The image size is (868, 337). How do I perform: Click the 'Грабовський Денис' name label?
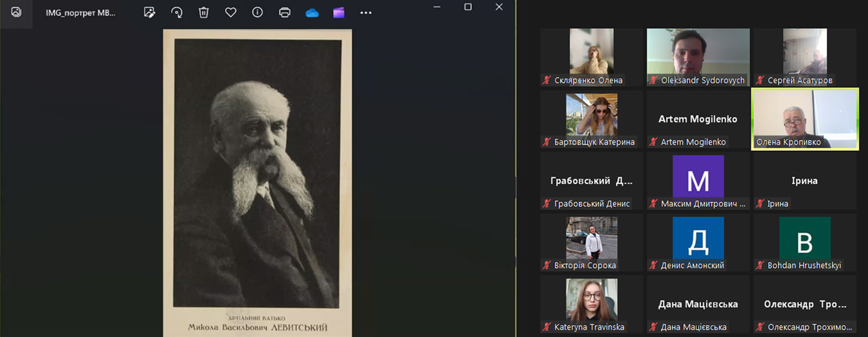592,204
